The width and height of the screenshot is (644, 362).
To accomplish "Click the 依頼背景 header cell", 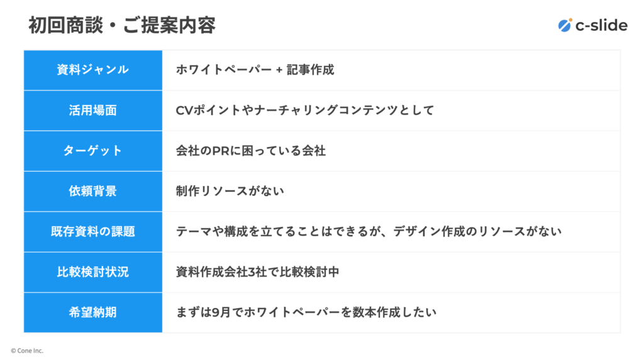I will tap(93, 191).
